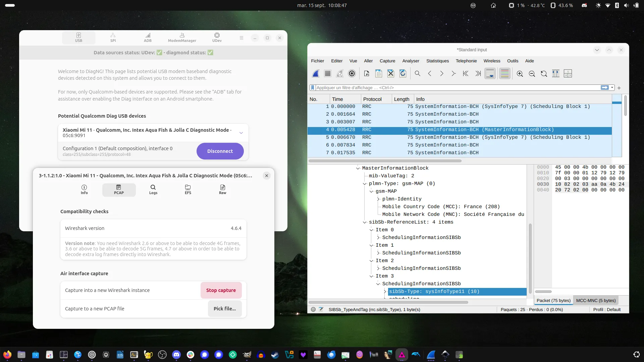This screenshot has height=362, width=644.
Task: Collapse the plmn-Type gsm-MAP node
Action: point(365,184)
